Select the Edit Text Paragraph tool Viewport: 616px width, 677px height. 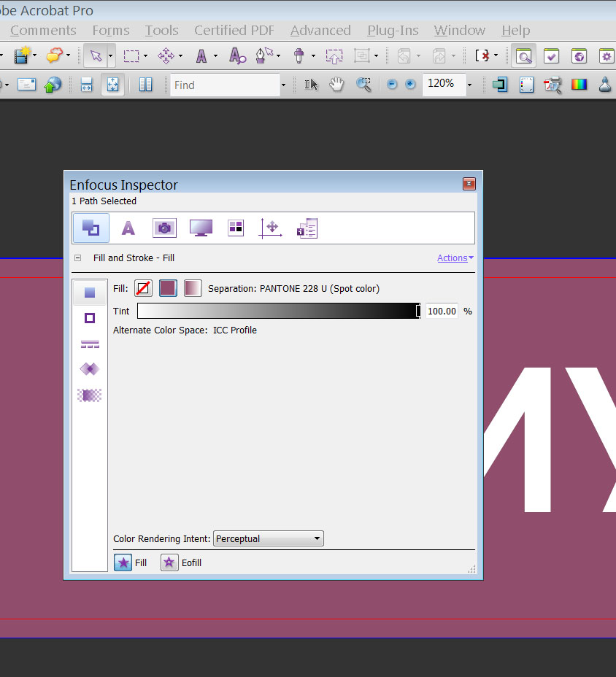coord(237,55)
